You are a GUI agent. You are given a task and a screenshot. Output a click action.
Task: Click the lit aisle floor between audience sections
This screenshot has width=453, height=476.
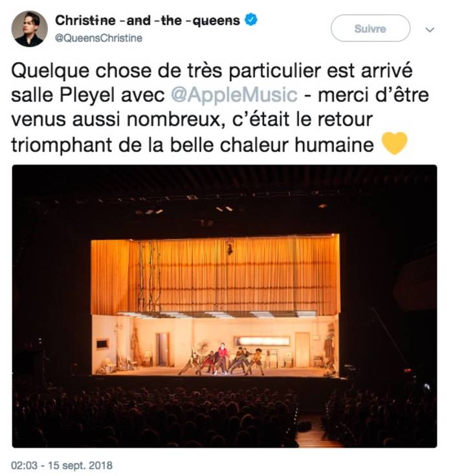point(316,433)
